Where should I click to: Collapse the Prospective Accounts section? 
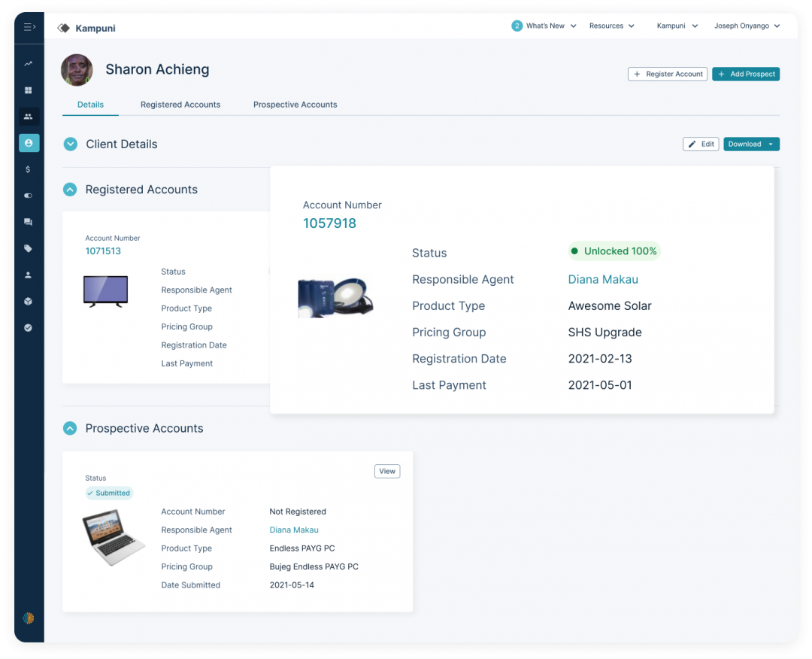click(x=70, y=428)
